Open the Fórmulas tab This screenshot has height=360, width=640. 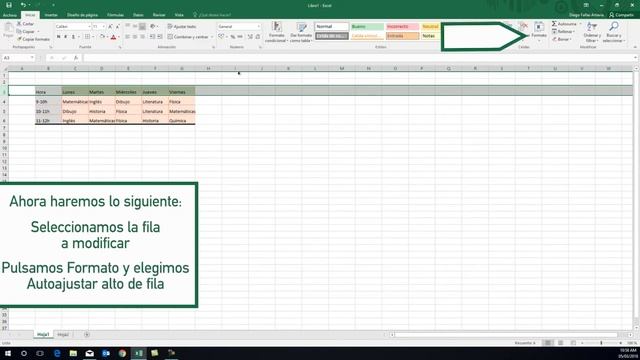(116, 15)
